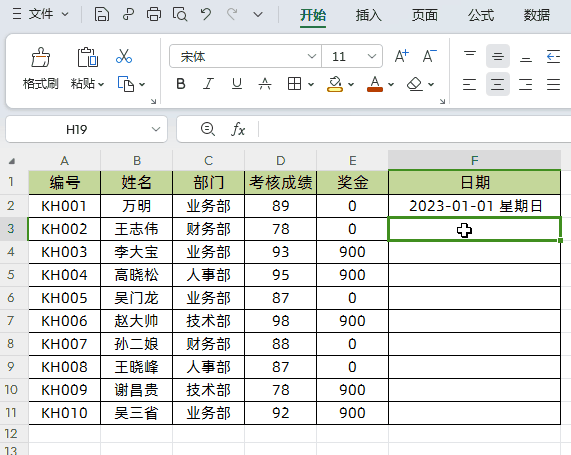Decrease font size with A- icon
571x455 pixels.
430,56
